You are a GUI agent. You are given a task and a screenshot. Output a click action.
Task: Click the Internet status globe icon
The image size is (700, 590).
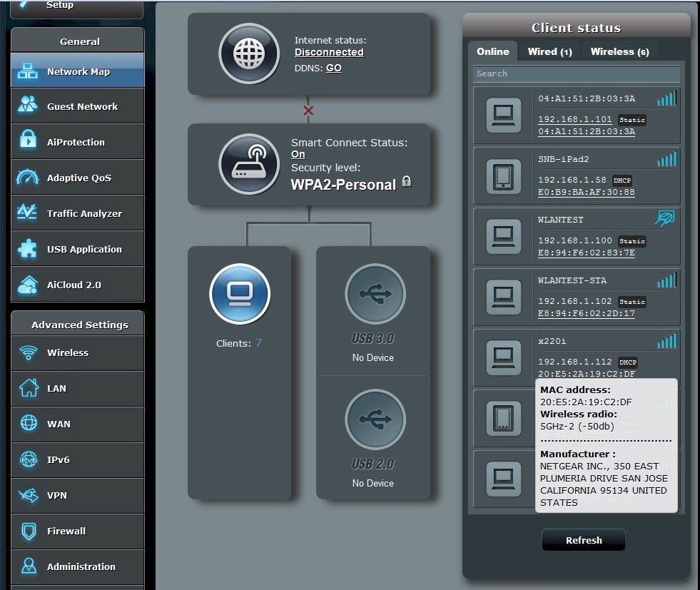tap(249, 54)
